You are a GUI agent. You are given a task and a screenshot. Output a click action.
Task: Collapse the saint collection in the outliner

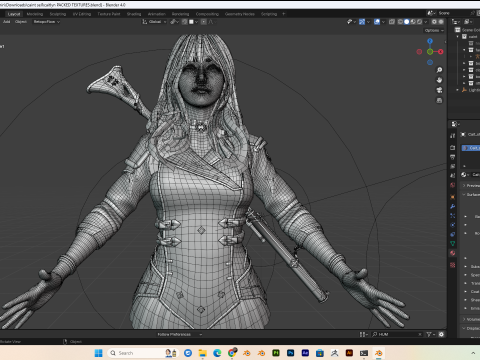458,37
